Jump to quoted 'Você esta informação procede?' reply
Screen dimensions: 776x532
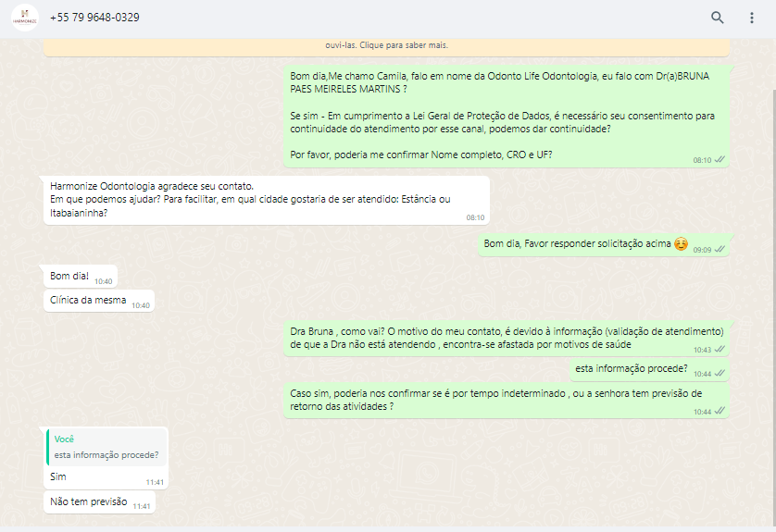[106, 447]
